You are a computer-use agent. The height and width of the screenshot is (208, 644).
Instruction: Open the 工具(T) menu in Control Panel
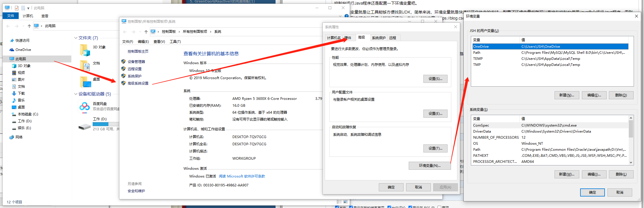click(x=175, y=42)
